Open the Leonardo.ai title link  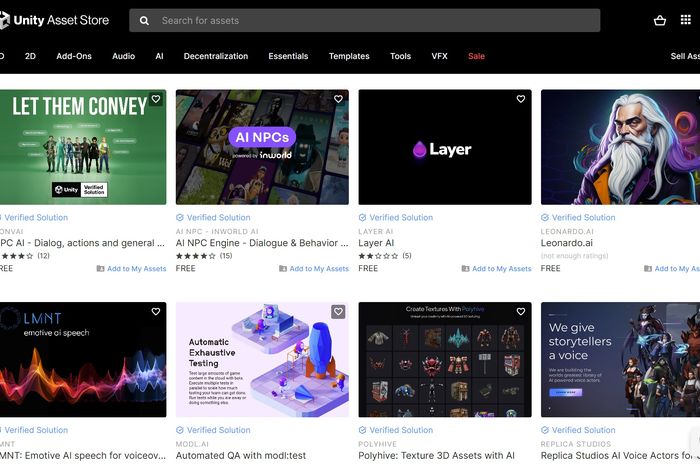pos(567,243)
